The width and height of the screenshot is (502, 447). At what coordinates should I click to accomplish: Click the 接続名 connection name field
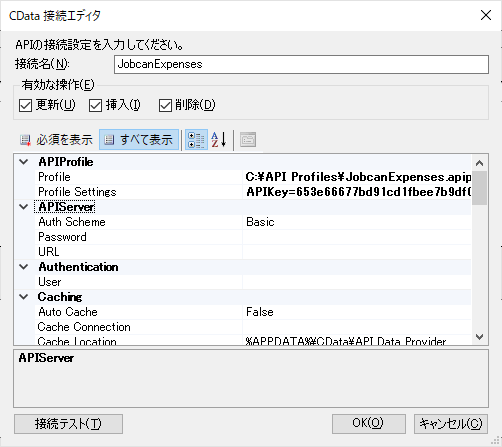pos(301,64)
